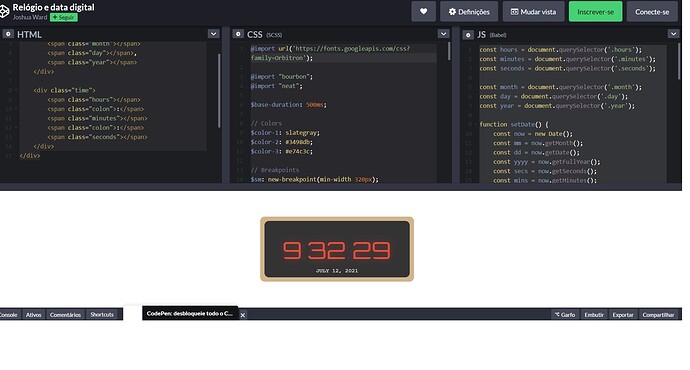Open HTML panel settings gear
The image size is (690, 370).
click(x=8, y=34)
